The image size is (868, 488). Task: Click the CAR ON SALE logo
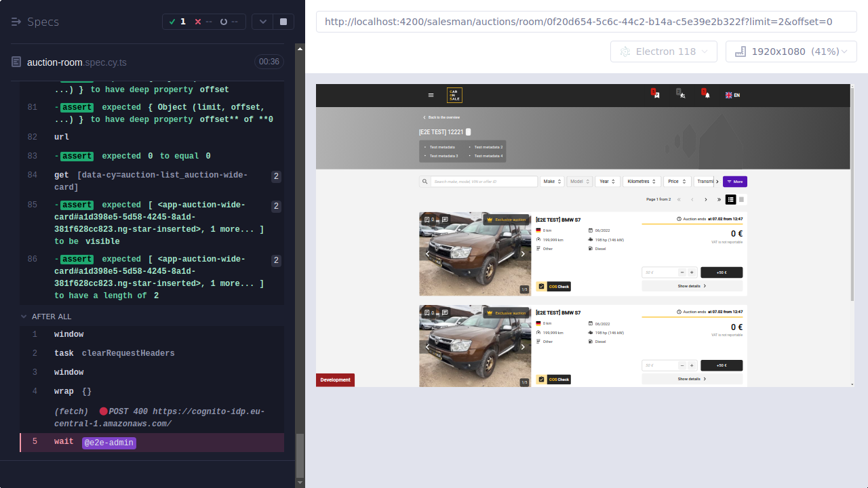454,95
